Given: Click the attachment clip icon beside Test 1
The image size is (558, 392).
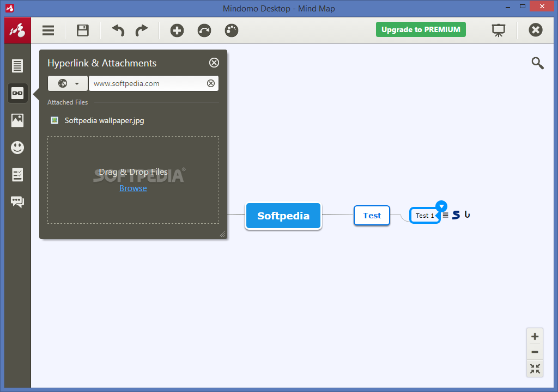Looking at the screenshot, I should pyautogui.click(x=467, y=215).
